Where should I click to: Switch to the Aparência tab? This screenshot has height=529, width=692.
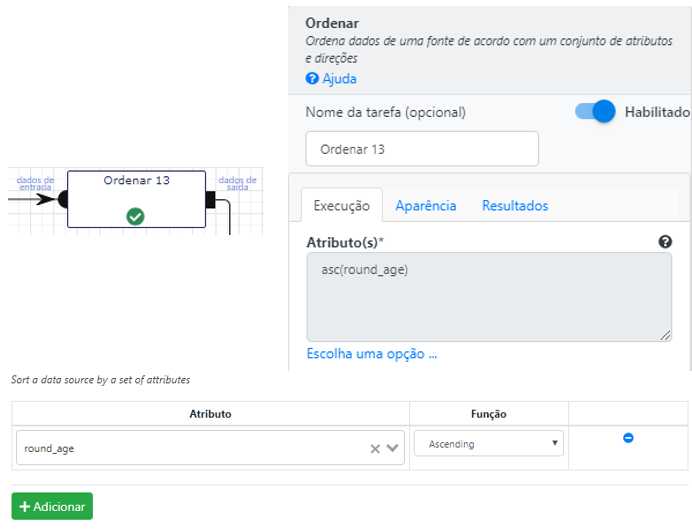425,206
